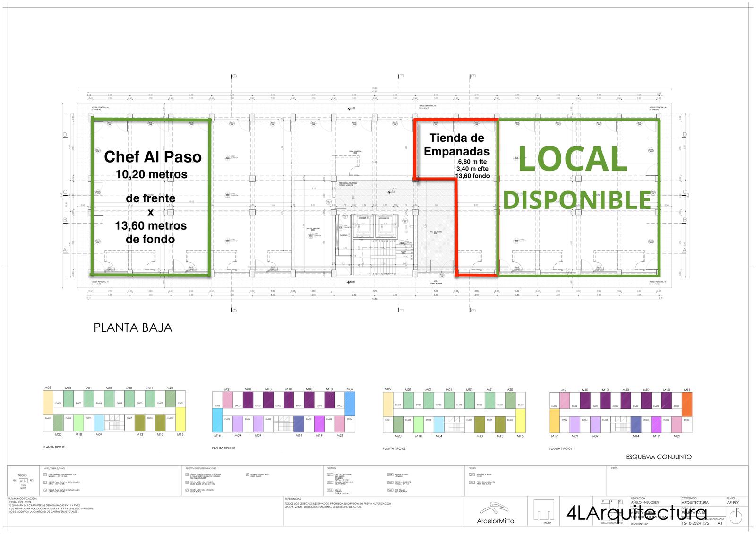Click the 'ESQUEMA CONJUNTO' heading
The image size is (756, 534).
[658, 457]
